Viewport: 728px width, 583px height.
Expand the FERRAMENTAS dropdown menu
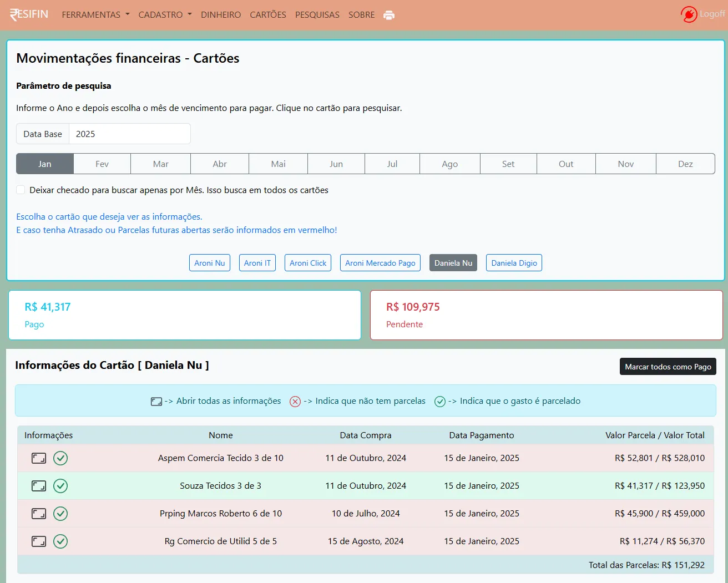[x=95, y=15]
